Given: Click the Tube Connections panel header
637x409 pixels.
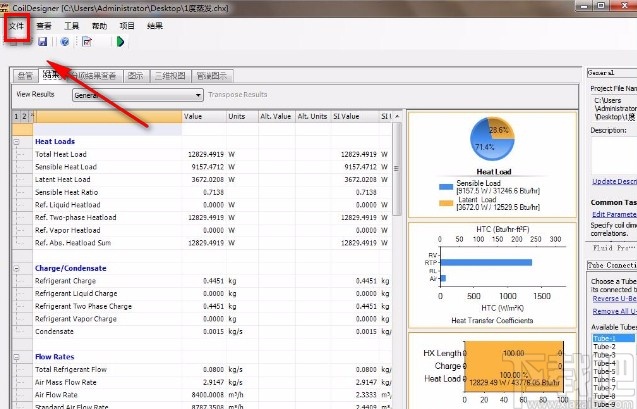Looking at the screenshot, I should tap(612, 265).
